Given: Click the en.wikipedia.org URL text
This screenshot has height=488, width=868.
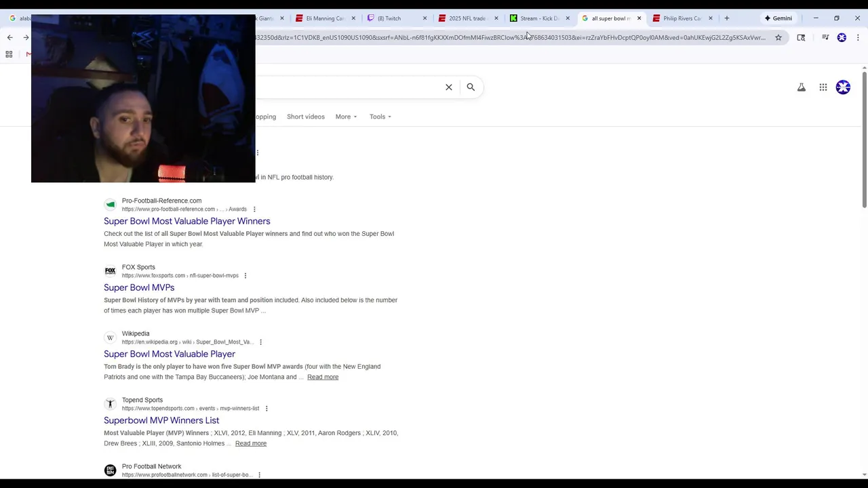Looking at the screenshot, I should coord(187,342).
